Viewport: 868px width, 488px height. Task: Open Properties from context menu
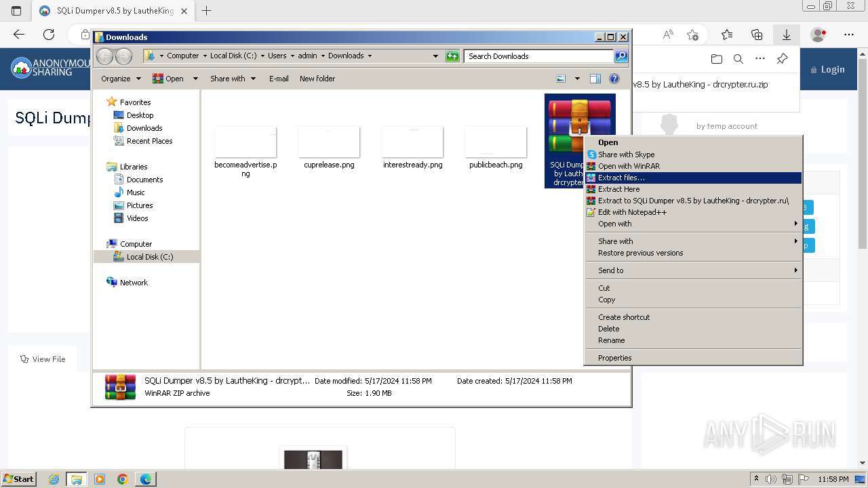pyautogui.click(x=693, y=358)
